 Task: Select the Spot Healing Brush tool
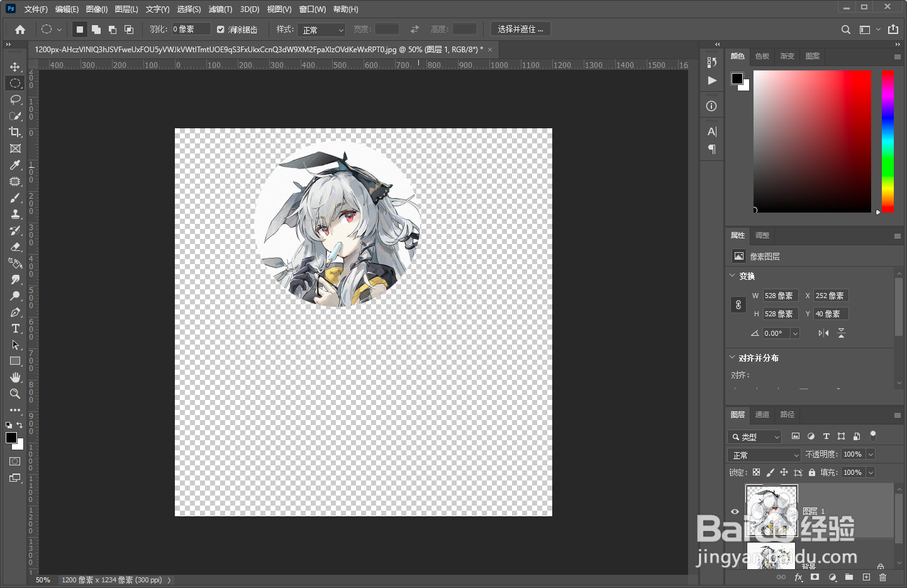point(15,181)
